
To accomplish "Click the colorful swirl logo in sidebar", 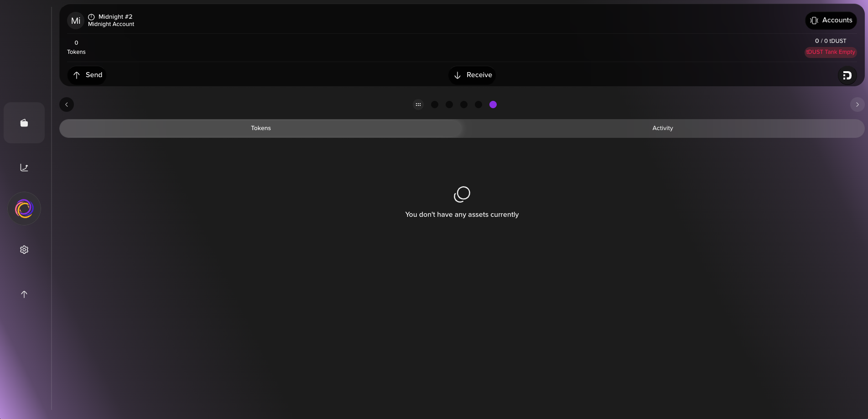I will 24,209.
